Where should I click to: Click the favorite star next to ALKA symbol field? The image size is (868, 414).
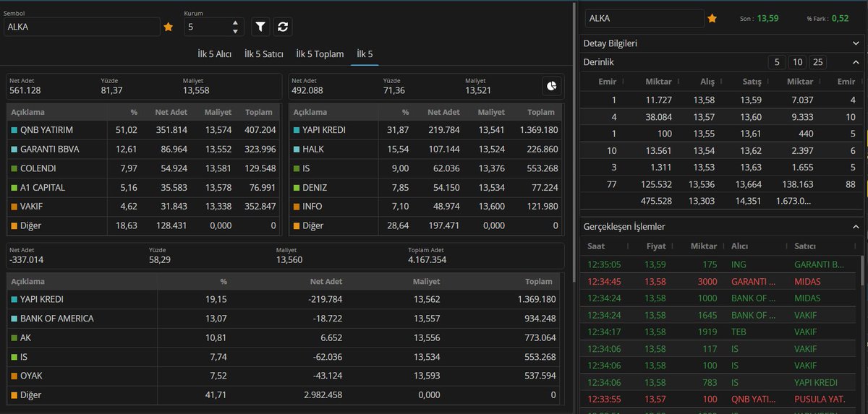click(169, 27)
